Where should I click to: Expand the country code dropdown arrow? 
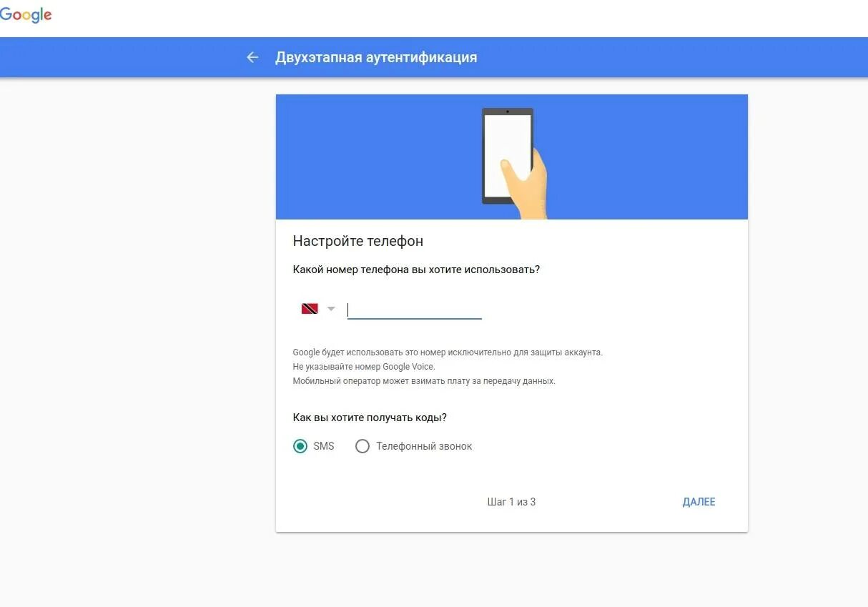331,309
